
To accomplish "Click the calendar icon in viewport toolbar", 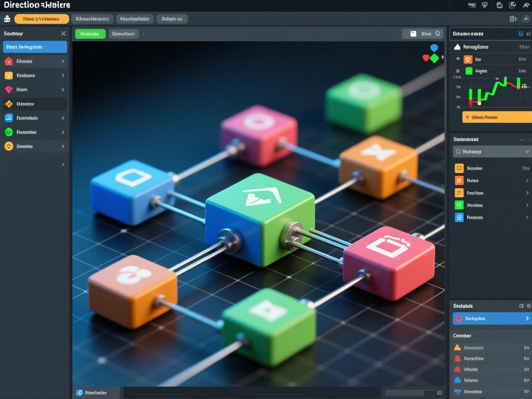I will [x=413, y=34].
